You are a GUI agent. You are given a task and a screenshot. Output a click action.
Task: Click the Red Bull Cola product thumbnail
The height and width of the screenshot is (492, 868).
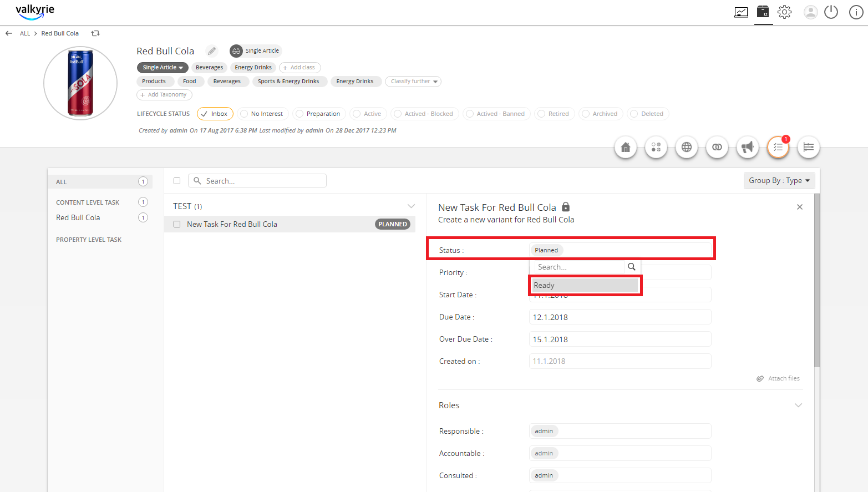tap(80, 83)
